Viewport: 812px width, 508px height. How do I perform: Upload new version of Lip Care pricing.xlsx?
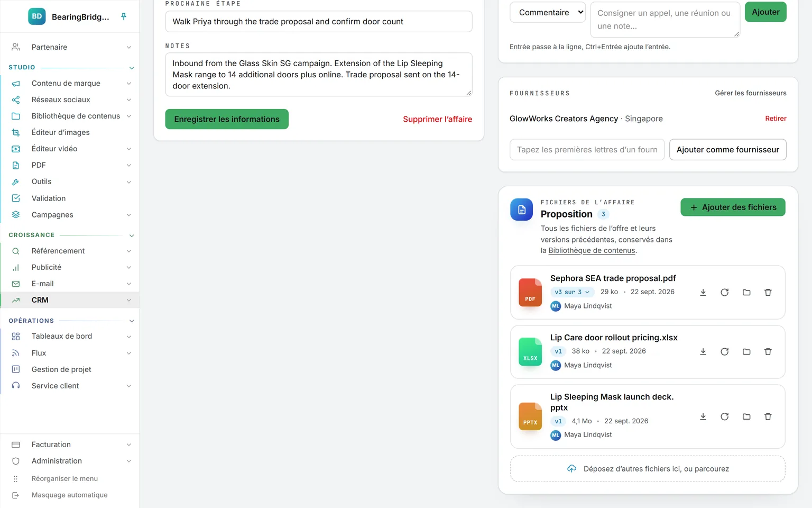coord(725,352)
